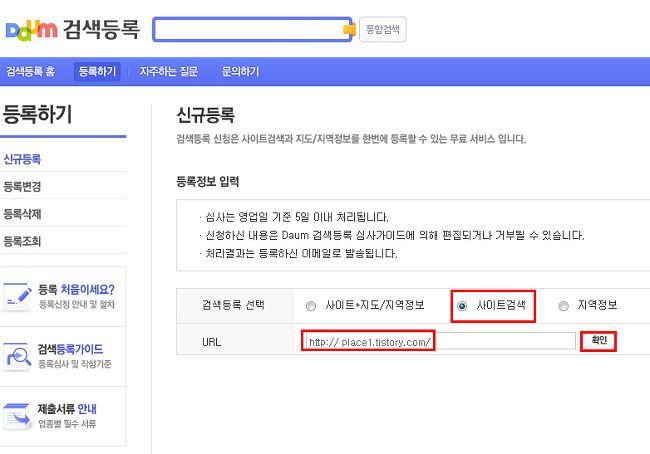Viewport: 650px width, 454px height.
Task: Click the 업종별 필수 서류 subtitle
Action: coord(67,424)
